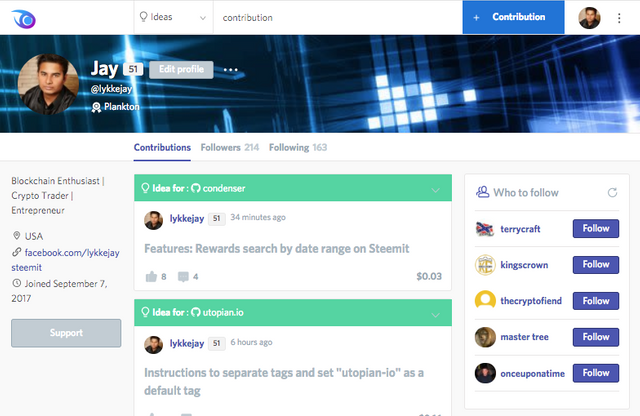640x416 pixels.
Task: Click terrycraft's flag avatar
Action: tap(485, 229)
